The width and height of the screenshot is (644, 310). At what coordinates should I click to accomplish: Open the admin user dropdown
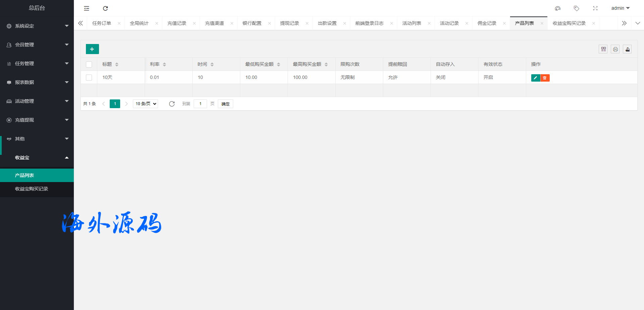620,8
